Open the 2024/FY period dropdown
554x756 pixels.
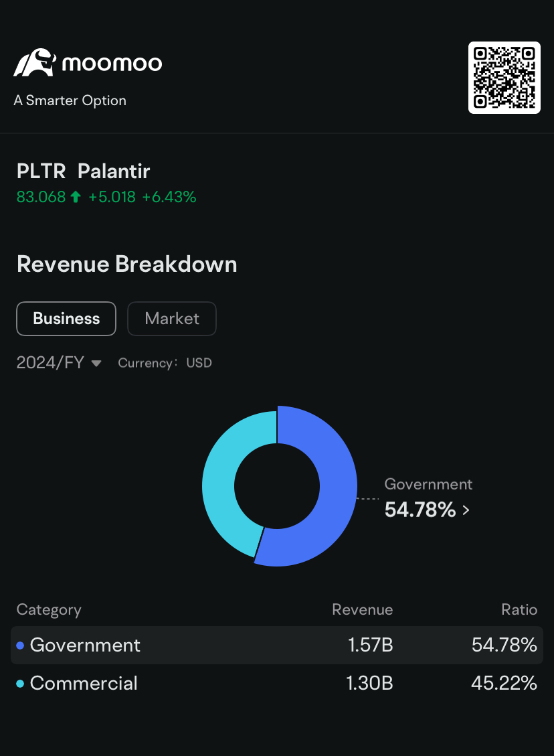tap(59, 362)
